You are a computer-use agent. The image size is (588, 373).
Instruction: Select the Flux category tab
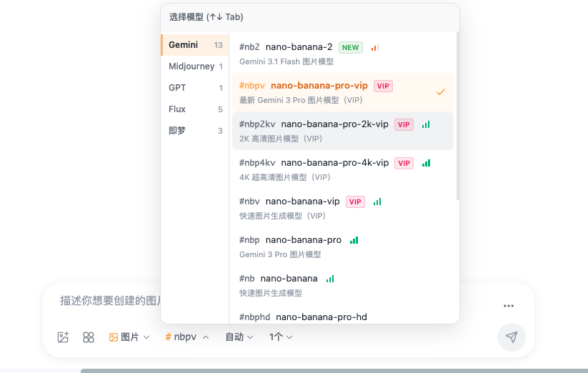click(195, 109)
